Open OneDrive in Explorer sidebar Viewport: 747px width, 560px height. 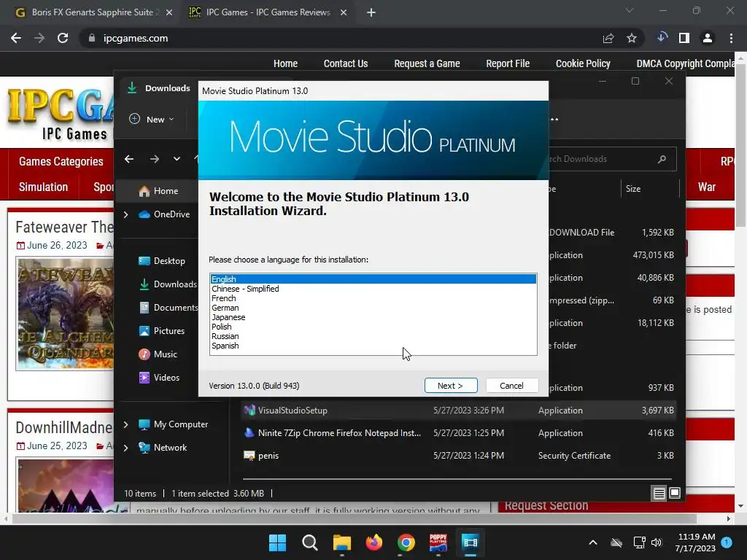(x=164, y=214)
